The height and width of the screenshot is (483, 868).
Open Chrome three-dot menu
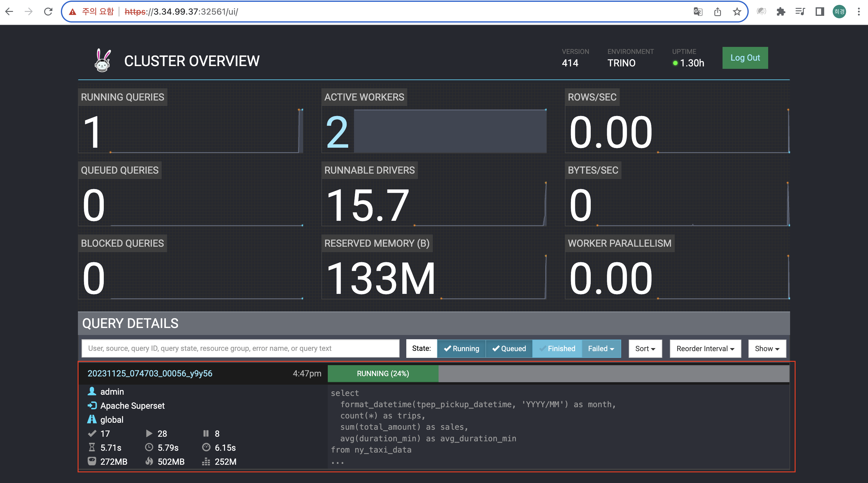tap(858, 12)
